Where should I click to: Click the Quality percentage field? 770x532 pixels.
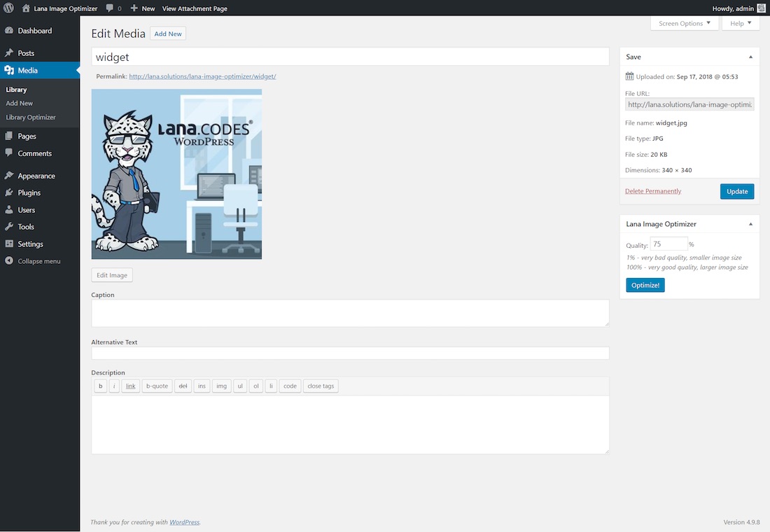click(x=668, y=244)
